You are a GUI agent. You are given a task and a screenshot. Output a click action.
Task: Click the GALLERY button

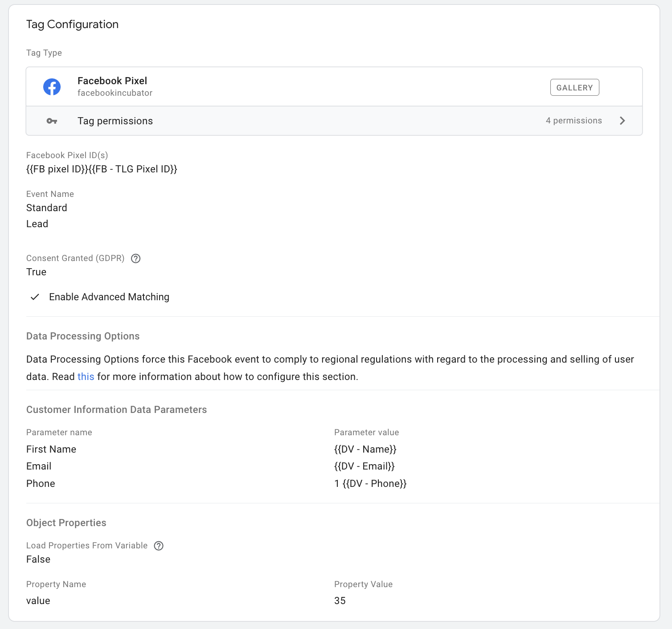[574, 87]
